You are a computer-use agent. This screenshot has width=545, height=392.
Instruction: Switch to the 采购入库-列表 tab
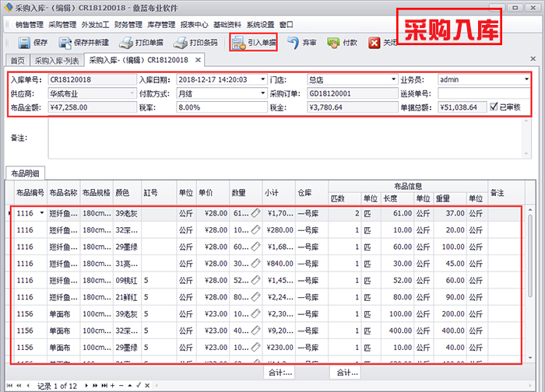[57, 60]
